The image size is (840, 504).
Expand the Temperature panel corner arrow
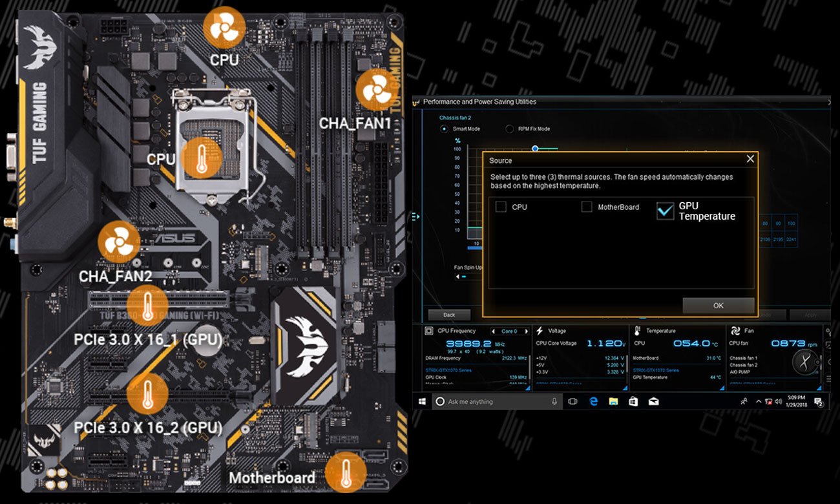coord(722,387)
